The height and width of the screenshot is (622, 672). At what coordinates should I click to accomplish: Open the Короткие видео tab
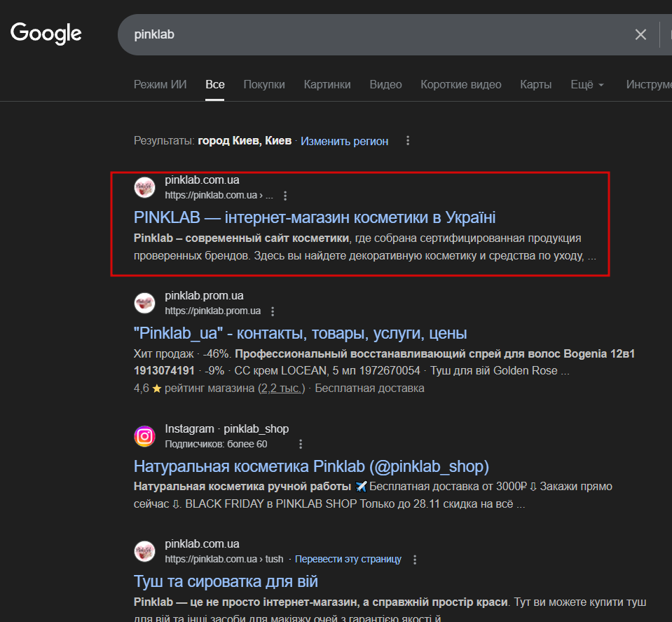pyautogui.click(x=461, y=85)
